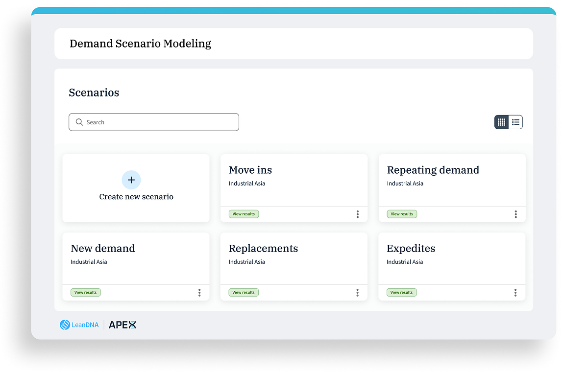Click the plus icon to create scenario
The image size is (588, 372).
tap(131, 180)
